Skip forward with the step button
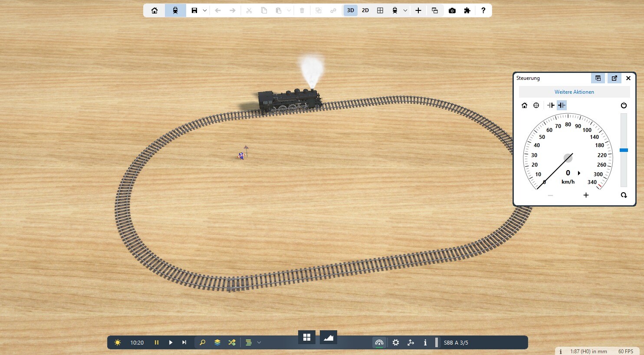644x355 pixels. click(184, 342)
